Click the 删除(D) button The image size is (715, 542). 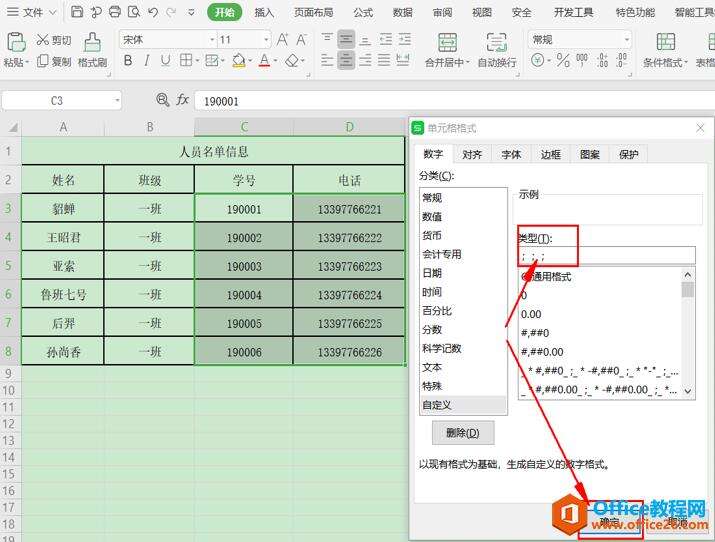tap(463, 433)
